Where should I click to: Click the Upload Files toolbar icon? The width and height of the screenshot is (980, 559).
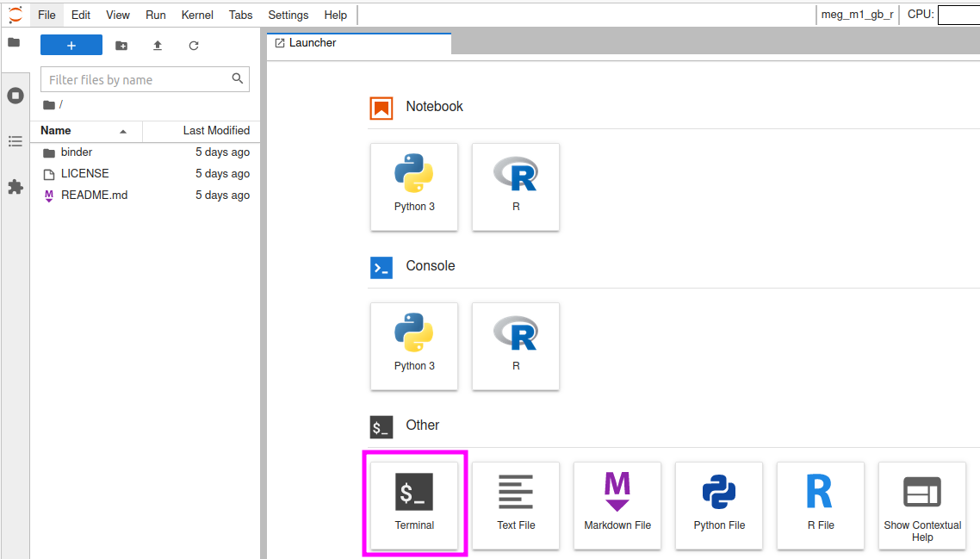pyautogui.click(x=158, y=46)
